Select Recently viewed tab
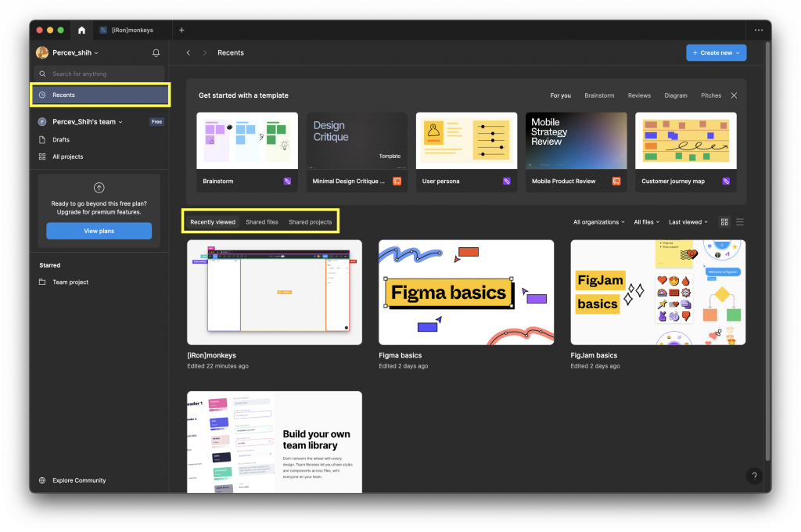Image resolution: width=801 pixels, height=532 pixels. point(213,221)
